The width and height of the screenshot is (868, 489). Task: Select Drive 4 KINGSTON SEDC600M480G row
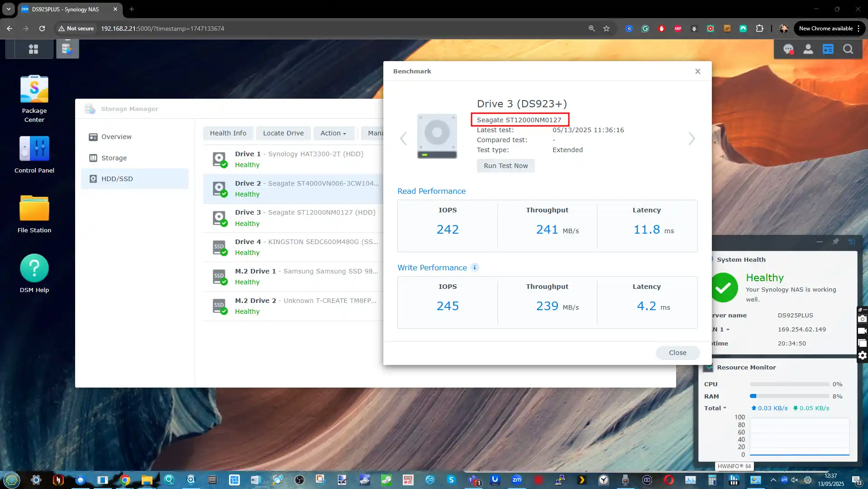(293, 247)
